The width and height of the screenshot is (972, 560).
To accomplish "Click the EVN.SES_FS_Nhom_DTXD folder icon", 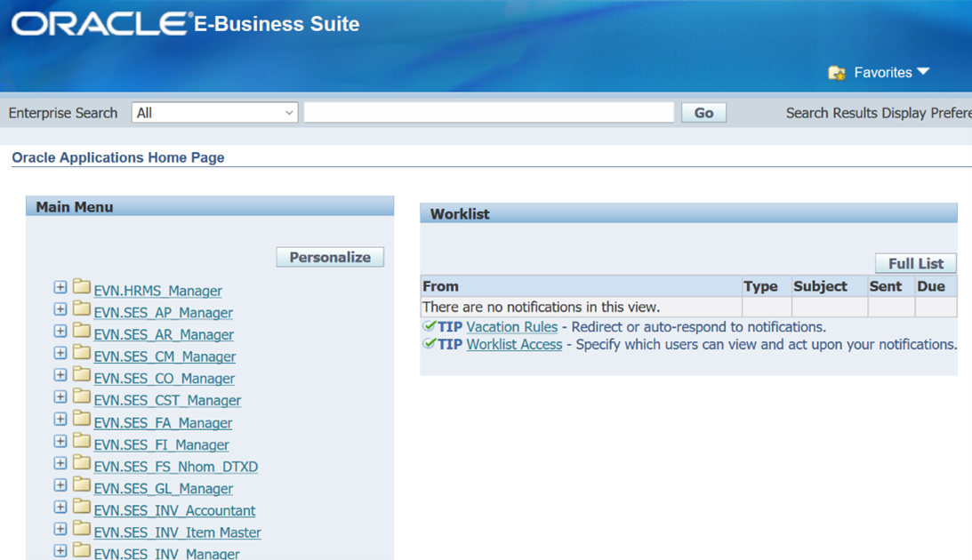I will point(81,462).
